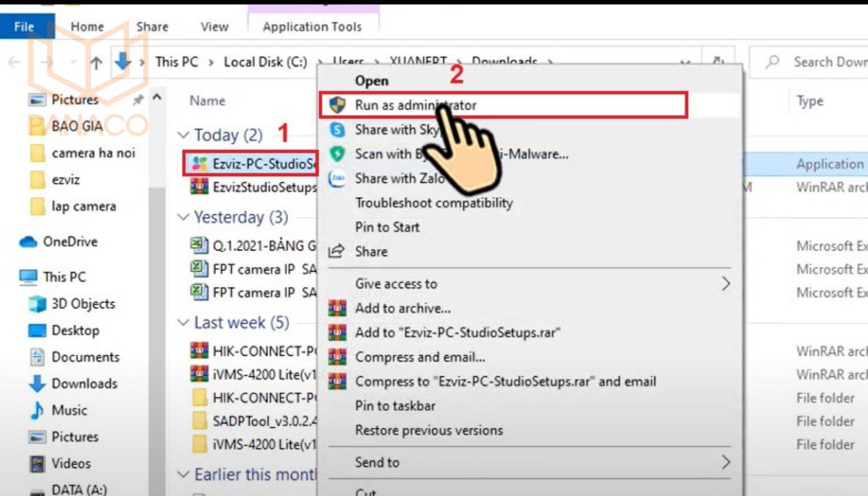Click the Run as administrator shield icon
This screenshot has height=496, width=868.
(337, 105)
